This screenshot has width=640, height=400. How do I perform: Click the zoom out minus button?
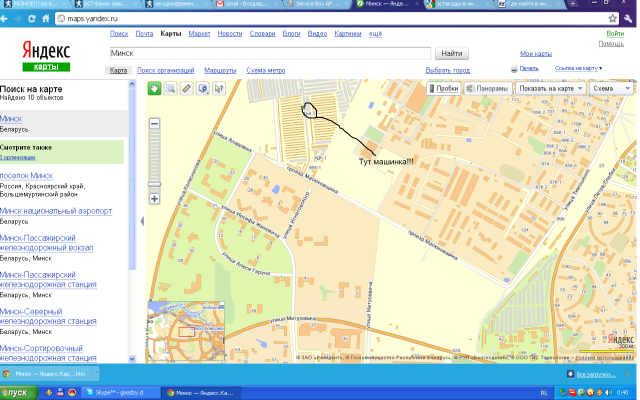(x=154, y=123)
